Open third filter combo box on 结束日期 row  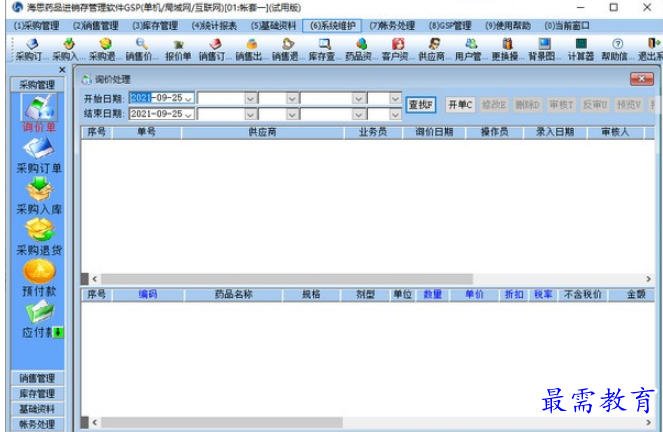point(359,114)
